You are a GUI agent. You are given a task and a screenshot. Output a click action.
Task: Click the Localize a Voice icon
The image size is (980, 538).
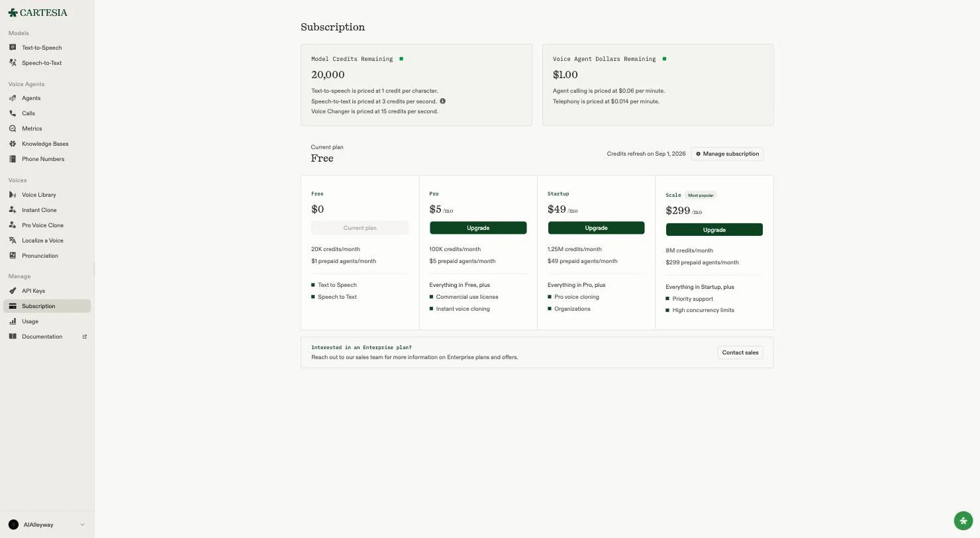(x=13, y=241)
